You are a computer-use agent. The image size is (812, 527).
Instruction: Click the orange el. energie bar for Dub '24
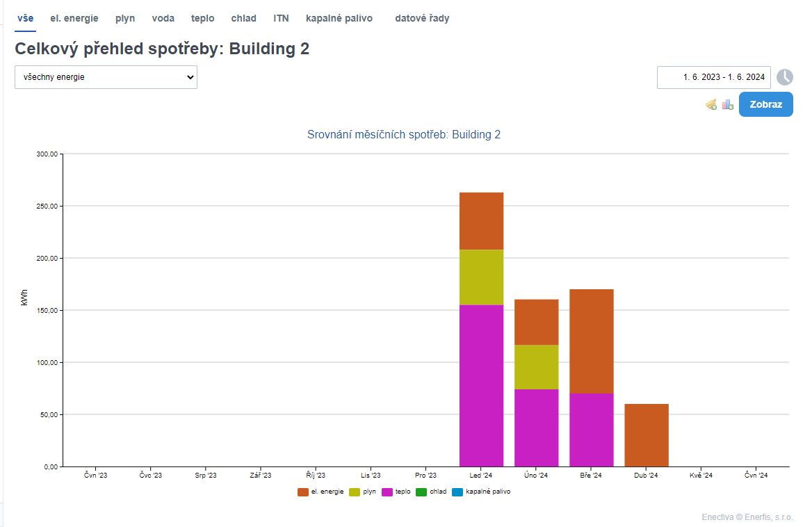pos(646,435)
